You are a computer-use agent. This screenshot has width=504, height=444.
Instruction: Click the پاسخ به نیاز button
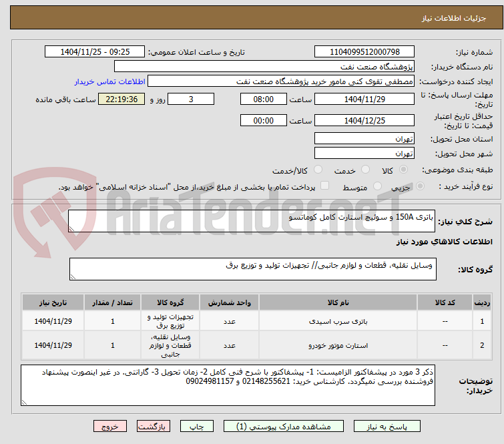pyautogui.click(x=387, y=427)
